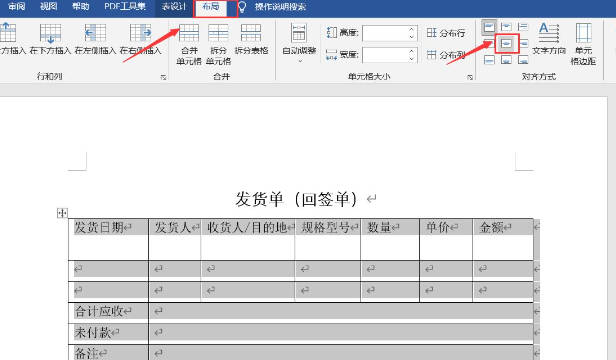
Task: Click the title 发货单（回签单）
Action: 297,199
